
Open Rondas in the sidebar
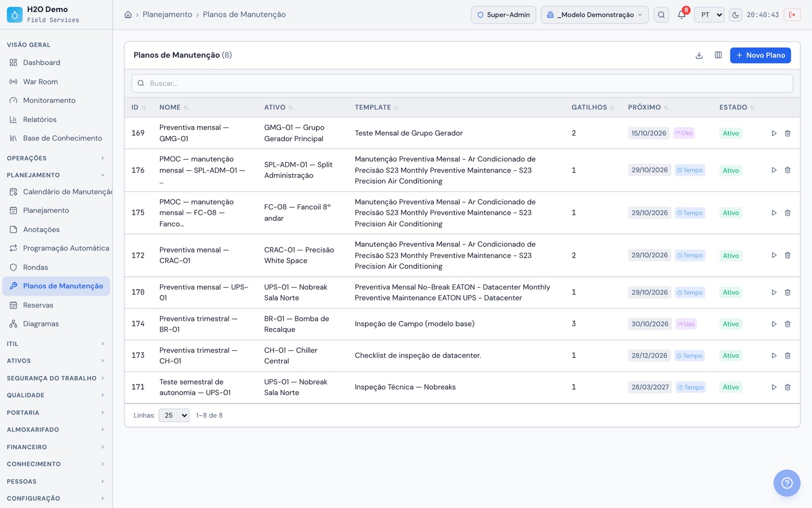56,267
